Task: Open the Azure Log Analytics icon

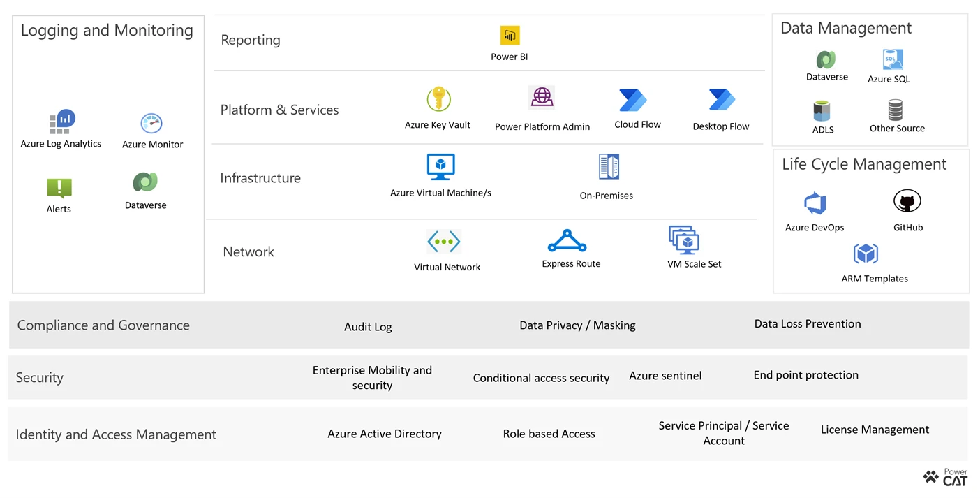Action: coord(62,120)
